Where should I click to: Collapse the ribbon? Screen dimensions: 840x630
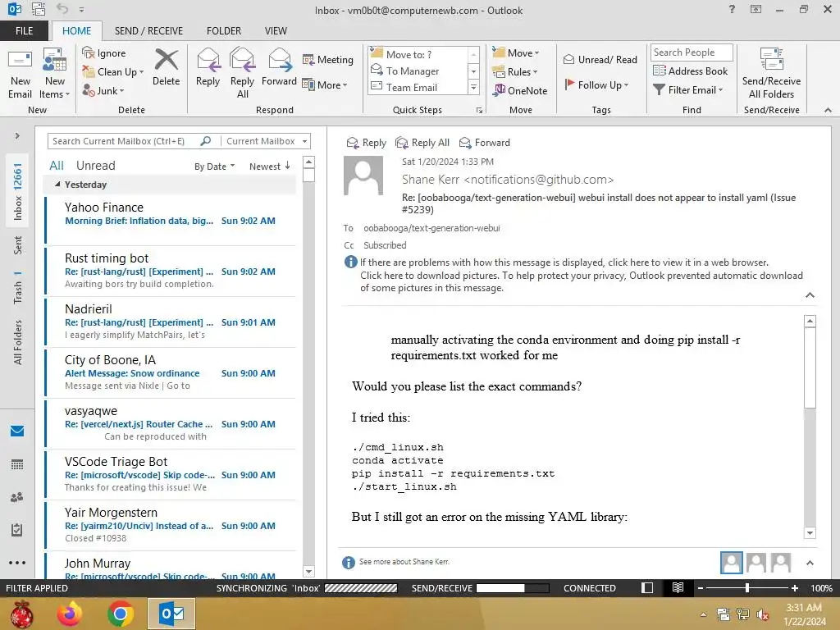(x=828, y=110)
